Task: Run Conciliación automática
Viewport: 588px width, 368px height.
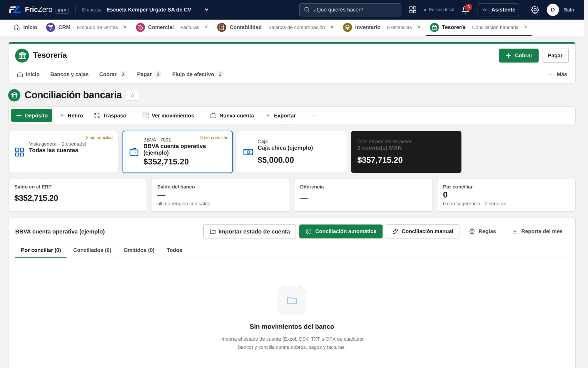Action: click(x=341, y=231)
